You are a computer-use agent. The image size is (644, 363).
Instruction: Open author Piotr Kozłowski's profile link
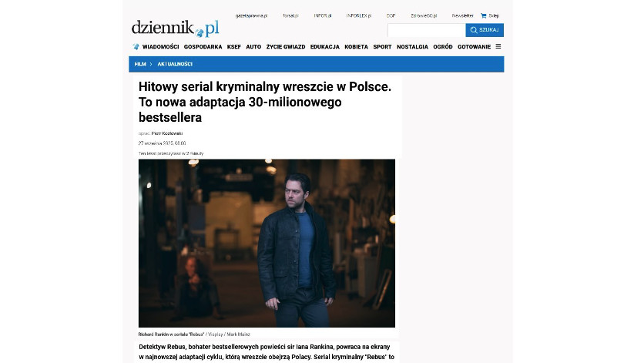(166, 133)
